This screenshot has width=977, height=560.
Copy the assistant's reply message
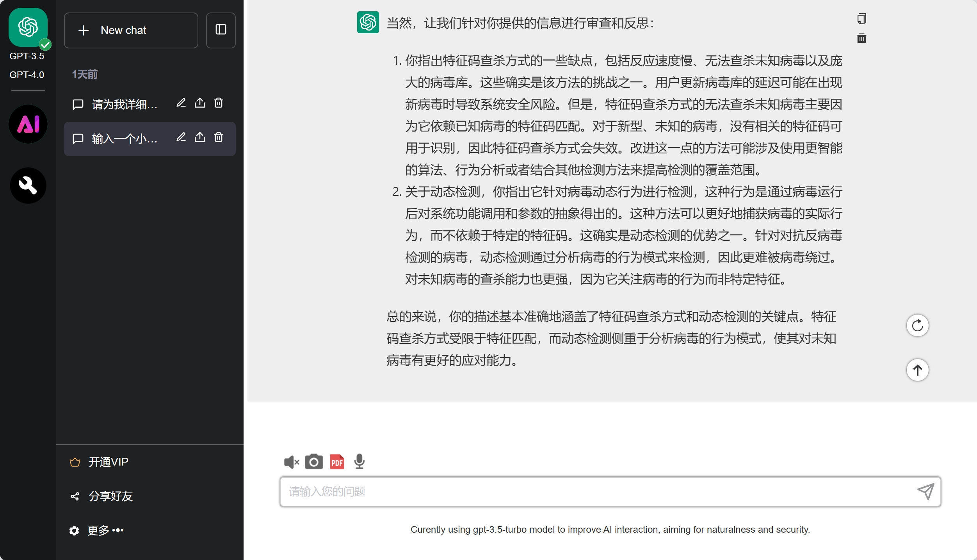(861, 19)
